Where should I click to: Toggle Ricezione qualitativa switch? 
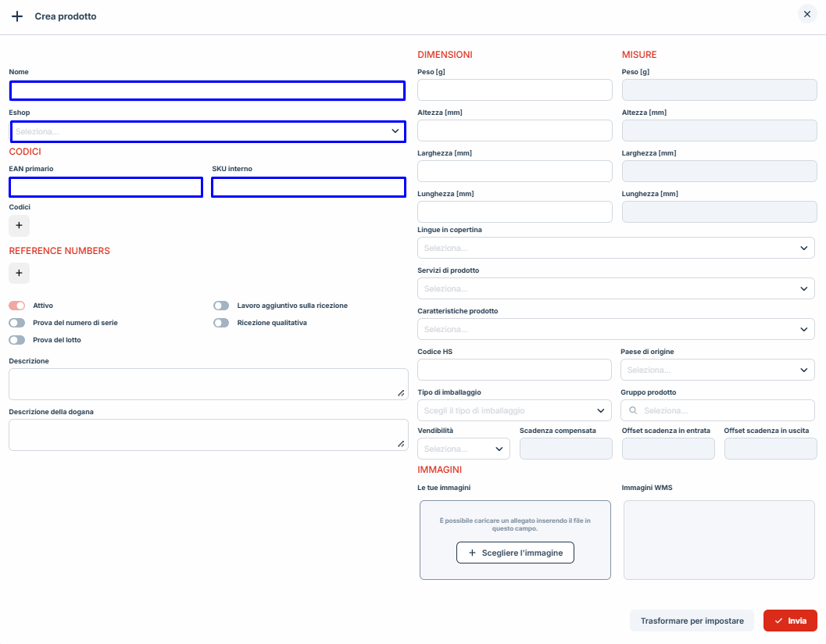coord(221,323)
